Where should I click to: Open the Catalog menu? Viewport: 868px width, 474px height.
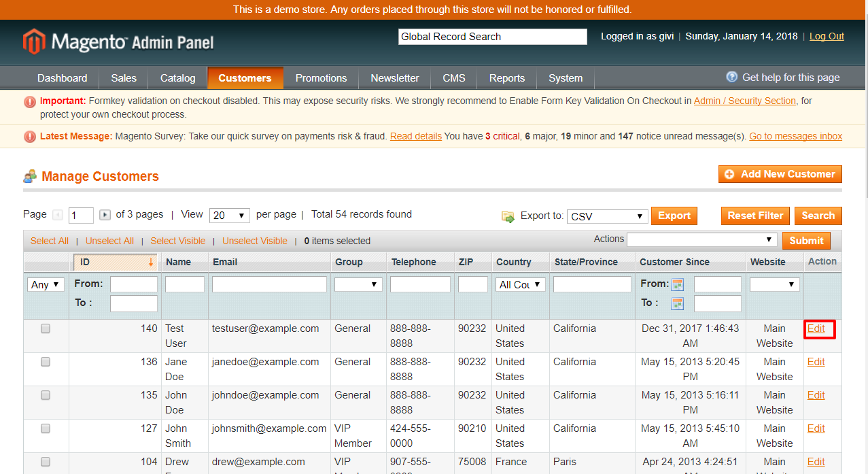[x=178, y=78]
